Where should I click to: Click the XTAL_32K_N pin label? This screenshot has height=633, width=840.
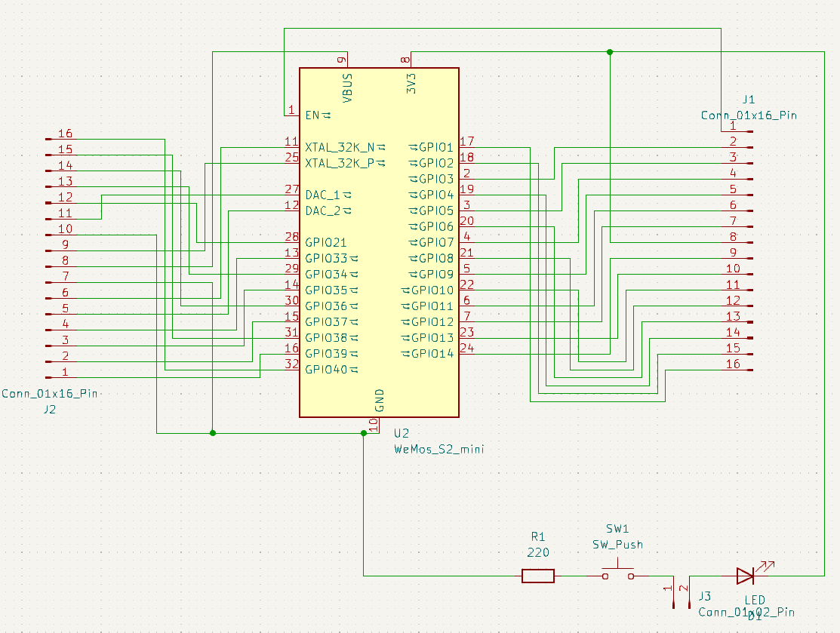pyautogui.click(x=340, y=147)
